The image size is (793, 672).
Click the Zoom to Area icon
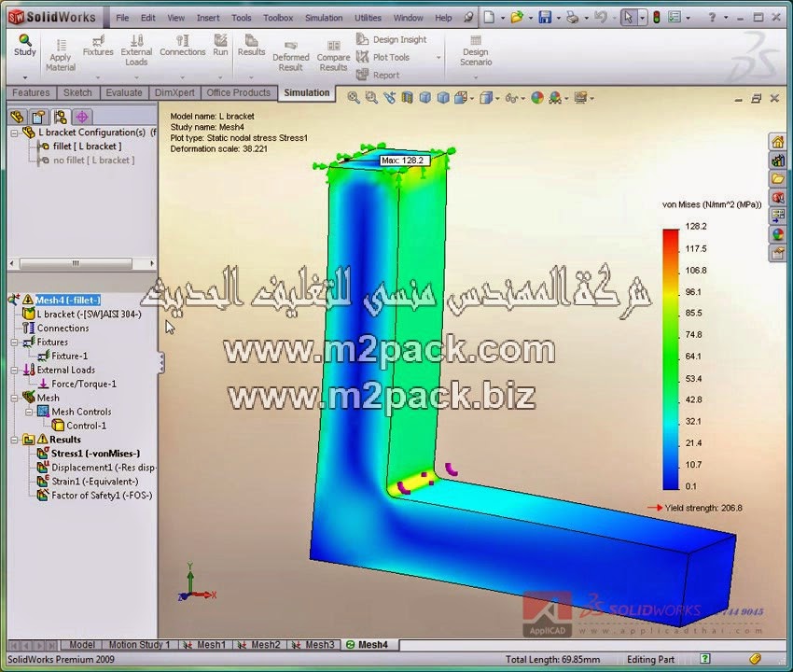[371, 98]
